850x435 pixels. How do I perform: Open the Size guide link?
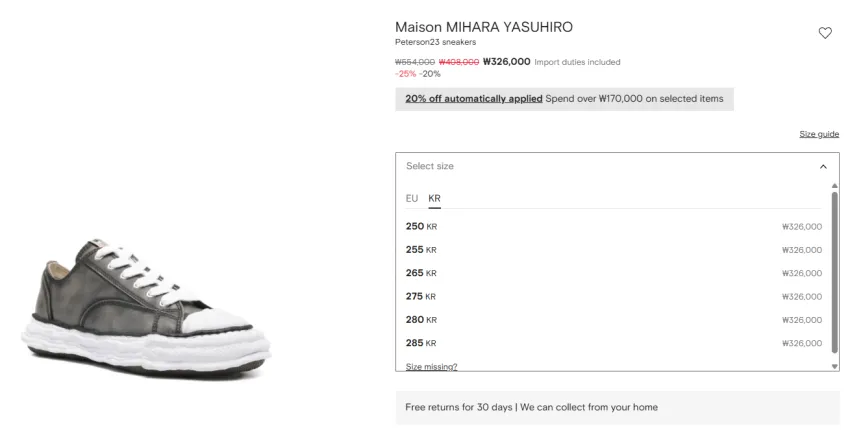819,134
